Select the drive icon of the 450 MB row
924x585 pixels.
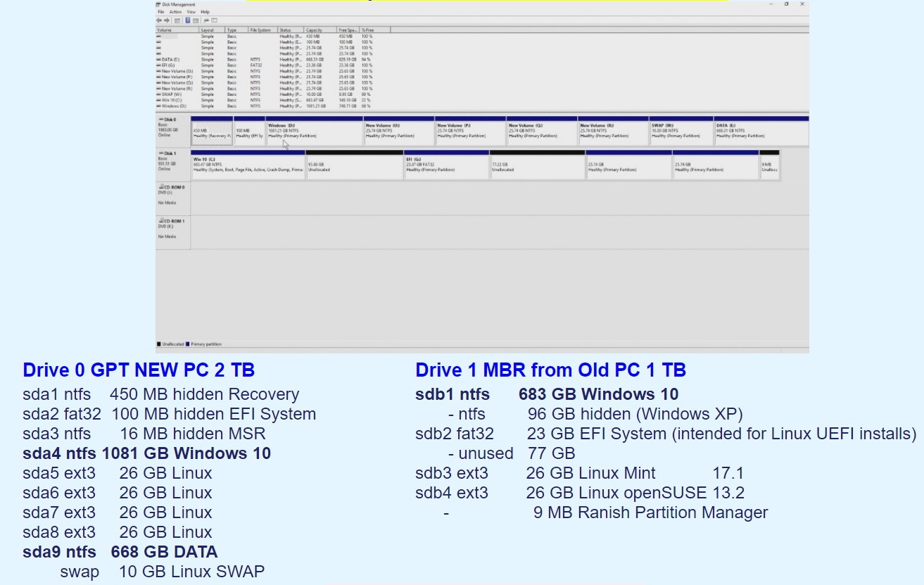pos(158,36)
